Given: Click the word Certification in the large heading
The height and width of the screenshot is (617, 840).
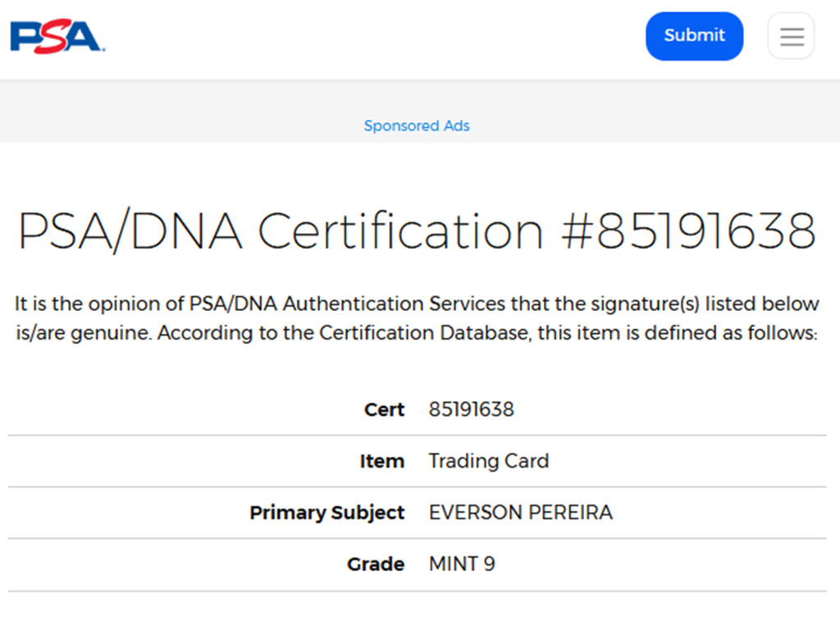Looking at the screenshot, I should tap(401, 231).
